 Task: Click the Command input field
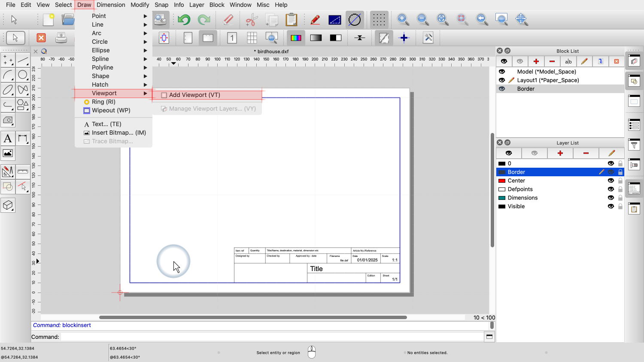click(x=271, y=337)
